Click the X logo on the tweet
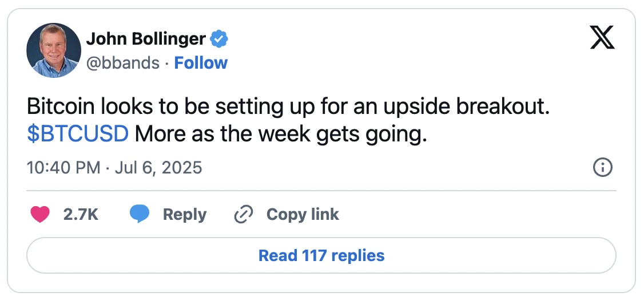This screenshot has width=644, height=300. coord(602,38)
